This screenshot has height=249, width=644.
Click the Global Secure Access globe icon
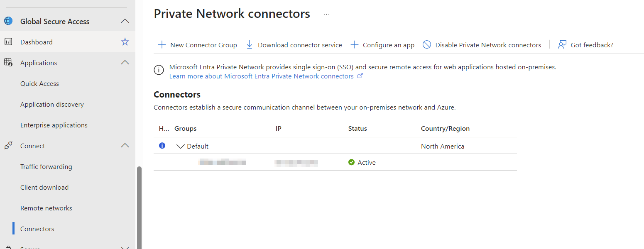point(8,21)
